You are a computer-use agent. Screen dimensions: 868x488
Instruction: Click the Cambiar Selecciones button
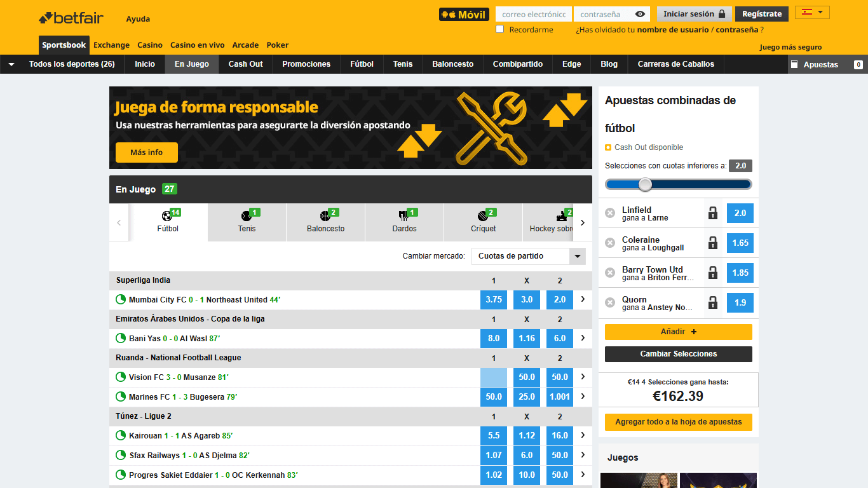(x=679, y=354)
